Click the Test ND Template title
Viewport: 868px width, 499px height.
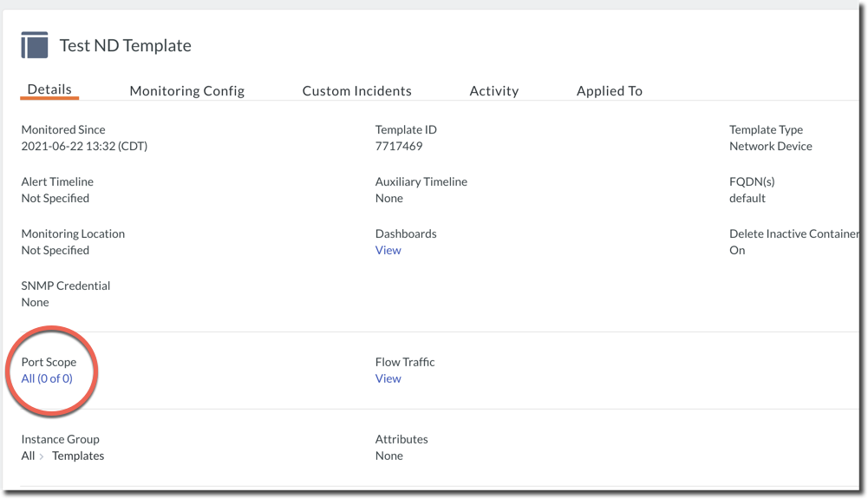pos(125,46)
